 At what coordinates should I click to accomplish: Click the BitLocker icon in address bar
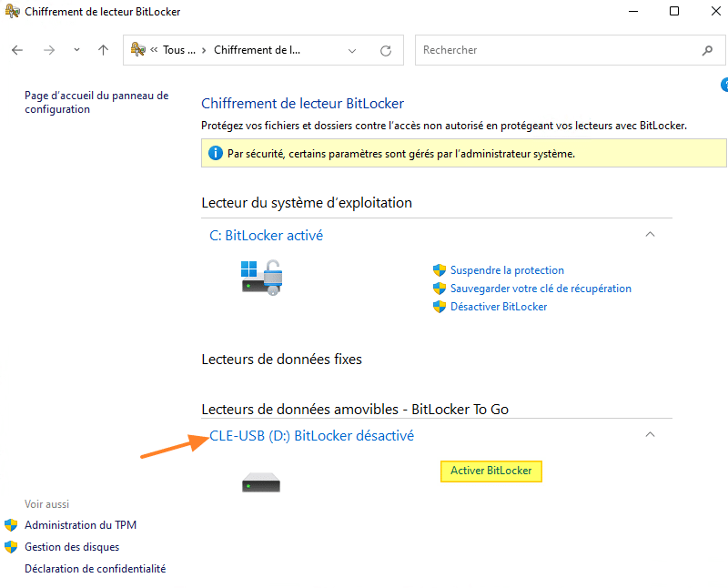138,49
